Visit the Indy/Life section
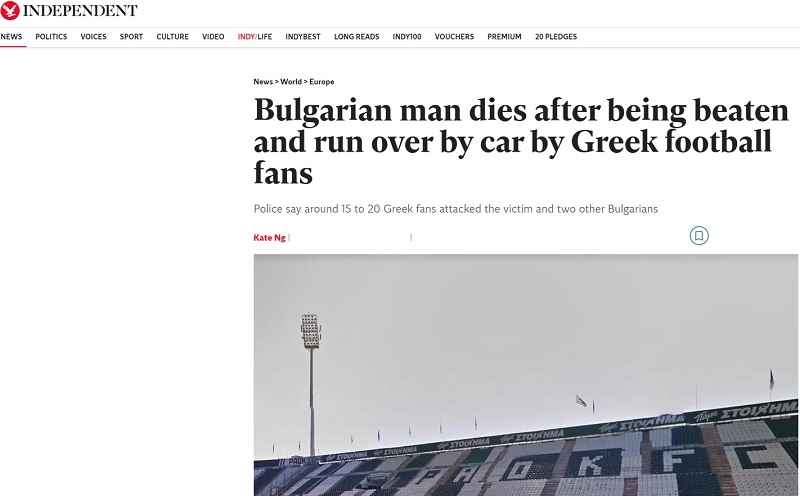 point(255,37)
